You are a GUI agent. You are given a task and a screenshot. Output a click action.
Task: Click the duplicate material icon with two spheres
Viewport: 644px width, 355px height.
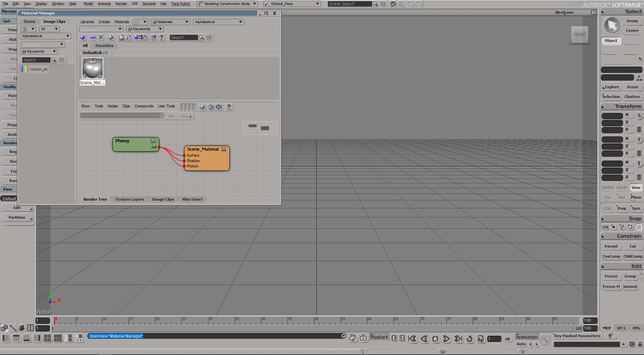click(93, 38)
